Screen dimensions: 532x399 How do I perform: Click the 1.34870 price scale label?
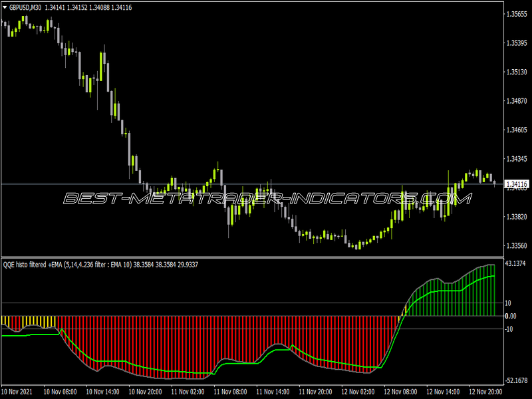point(517,101)
